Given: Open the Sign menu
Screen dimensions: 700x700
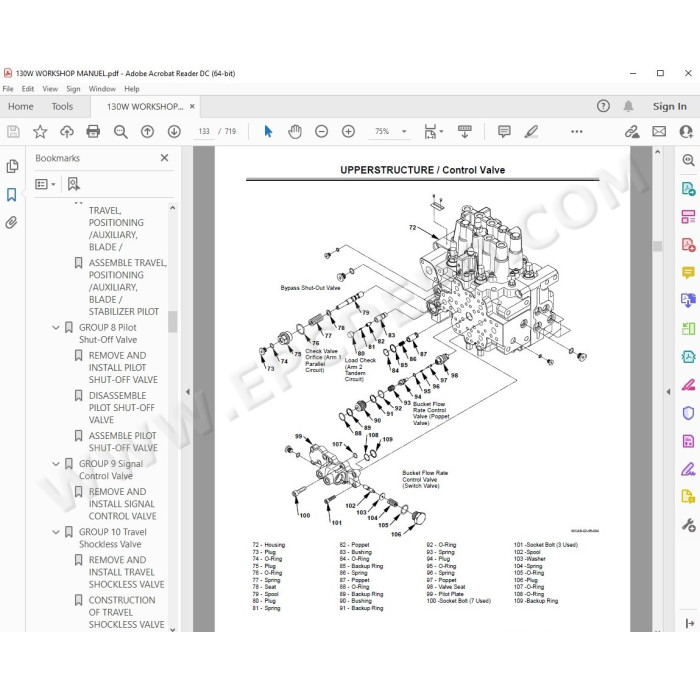Looking at the screenshot, I should click(x=73, y=89).
